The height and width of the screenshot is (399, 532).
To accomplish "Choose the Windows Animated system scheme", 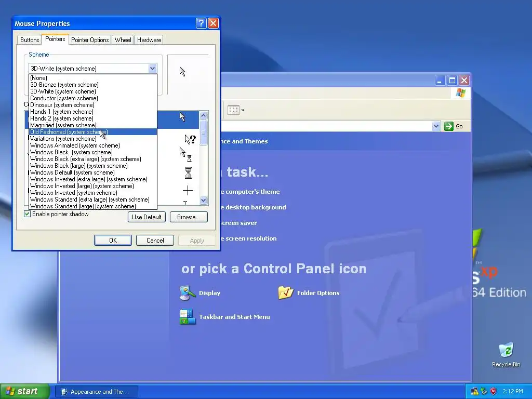I will point(92,145).
